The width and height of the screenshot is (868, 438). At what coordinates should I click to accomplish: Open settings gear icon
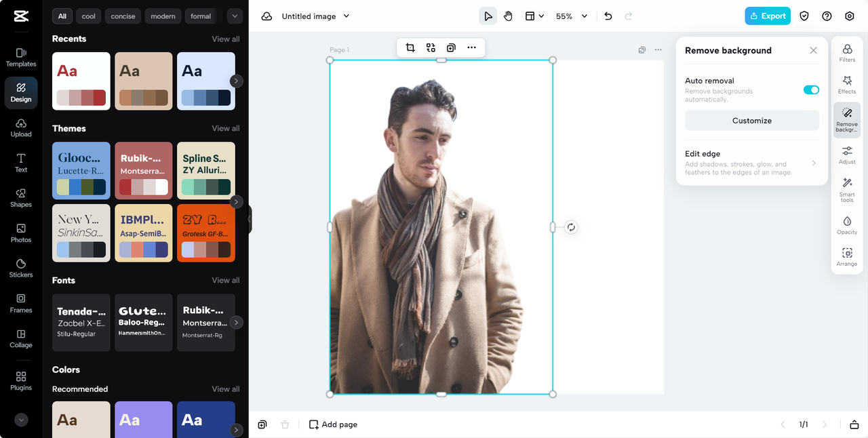click(850, 16)
